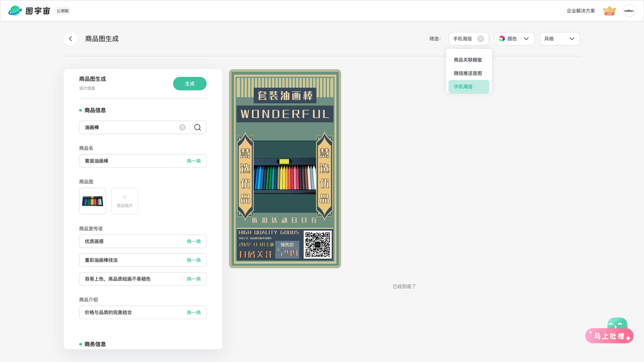Go back with the left arrow button

coord(70,39)
